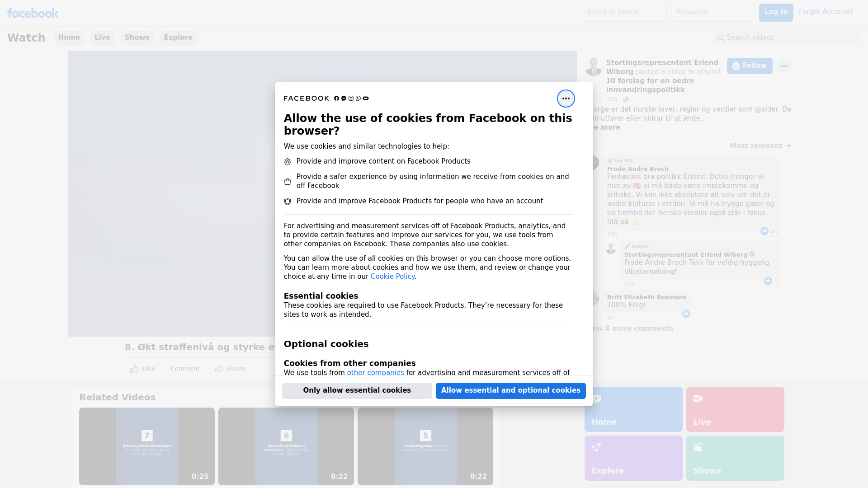Click the Shows clapperboard icon on the green tile
868x488 pixels.
(x=698, y=447)
